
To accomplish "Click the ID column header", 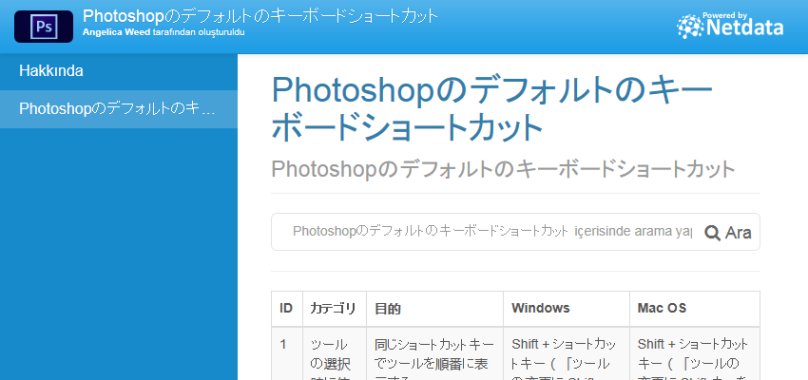I will (287, 308).
